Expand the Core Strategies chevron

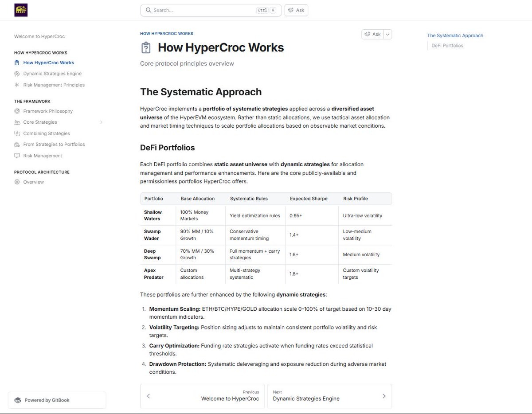point(101,122)
